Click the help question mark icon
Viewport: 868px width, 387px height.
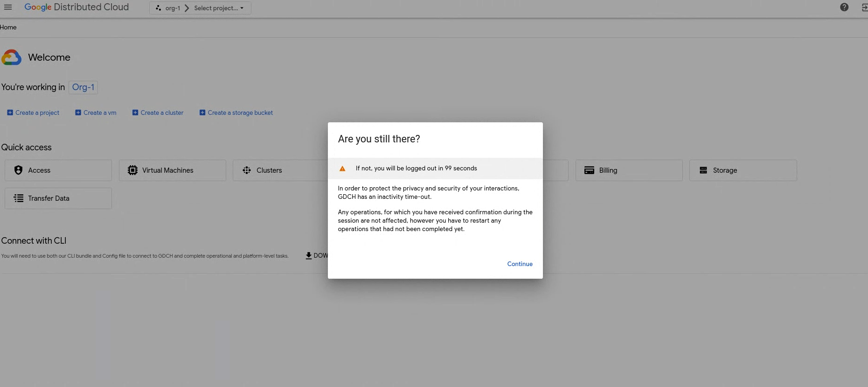(844, 7)
